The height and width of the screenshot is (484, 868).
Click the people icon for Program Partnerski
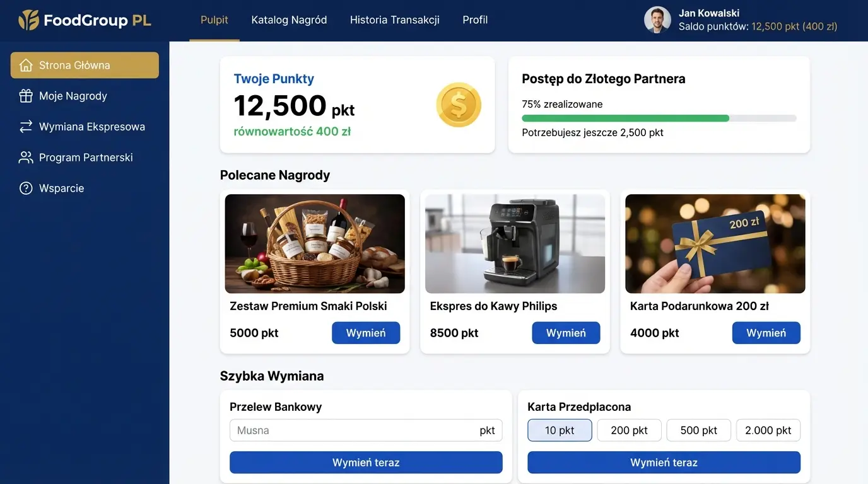pyautogui.click(x=26, y=158)
